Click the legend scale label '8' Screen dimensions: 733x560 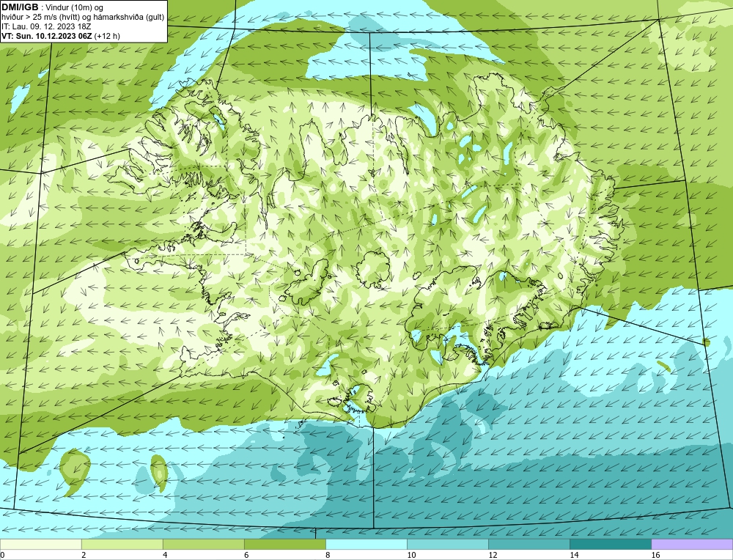327,555
